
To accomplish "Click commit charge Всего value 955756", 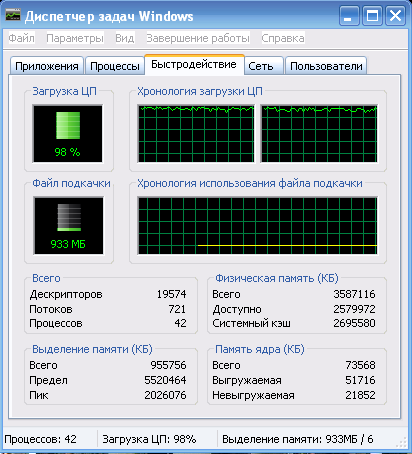I will coord(168,365).
